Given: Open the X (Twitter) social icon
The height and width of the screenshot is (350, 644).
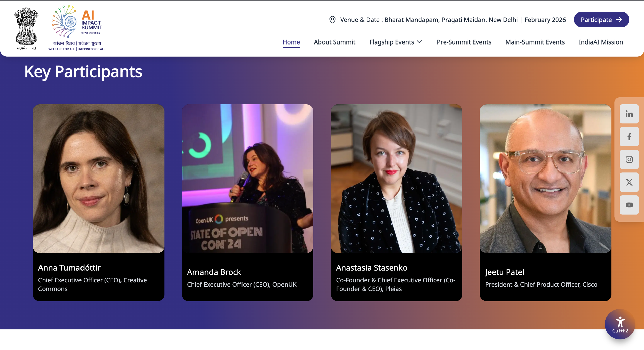Looking at the screenshot, I should pyautogui.click(x=629, y=182).
